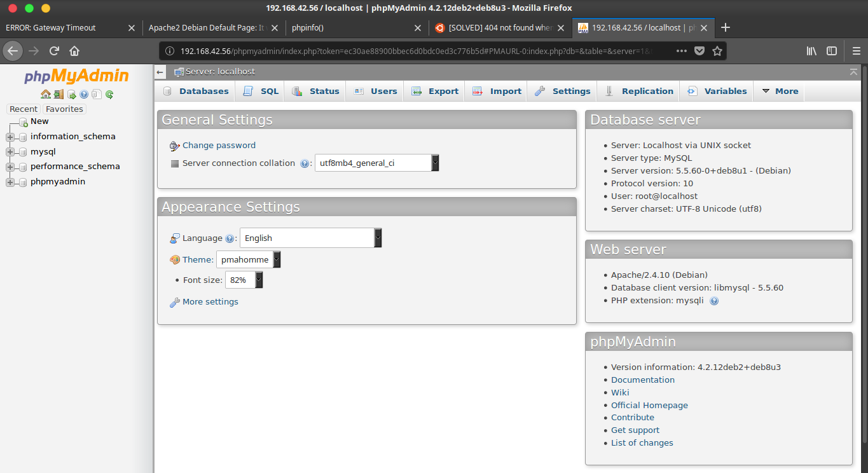868x473 pixels.
Task: Show the Favorites tables list
Action: click(x=64, y=109)
